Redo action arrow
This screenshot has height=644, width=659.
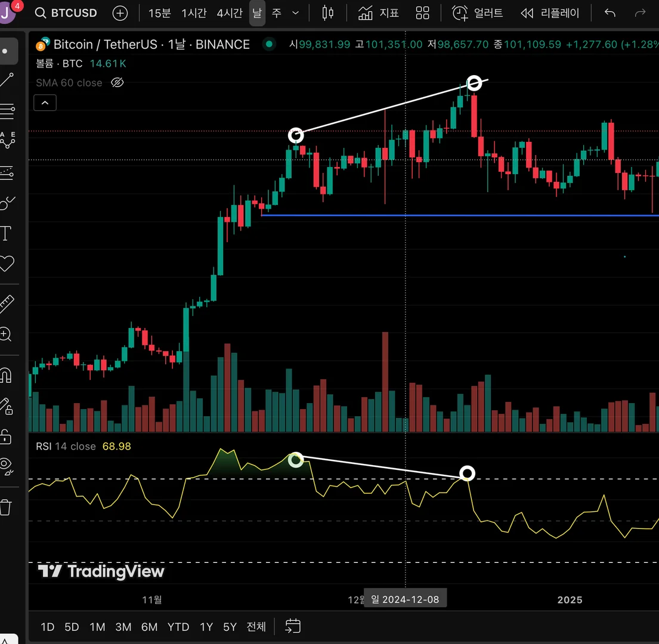tap(640, 13)
